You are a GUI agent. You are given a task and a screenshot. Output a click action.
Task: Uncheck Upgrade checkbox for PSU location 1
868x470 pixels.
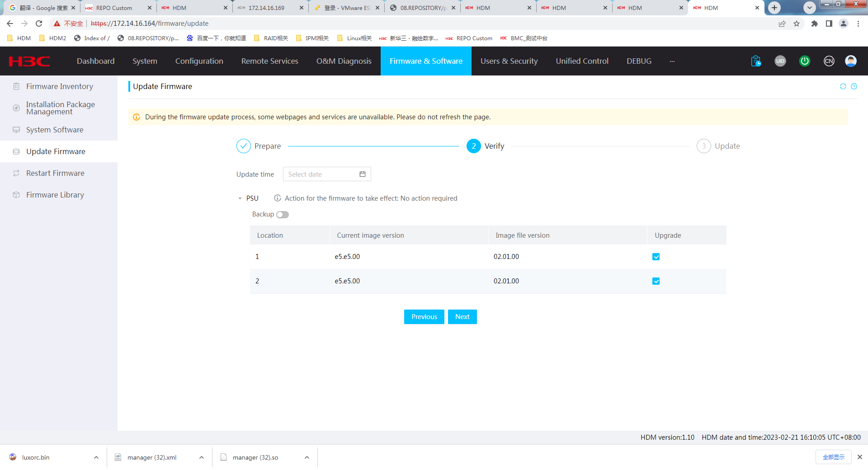coord(656,257)
